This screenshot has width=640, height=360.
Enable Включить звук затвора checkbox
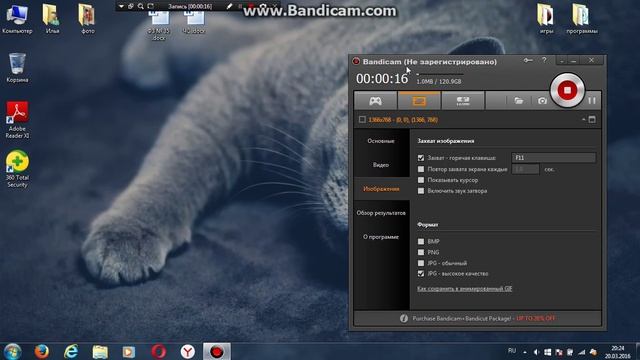coord(421,191)
